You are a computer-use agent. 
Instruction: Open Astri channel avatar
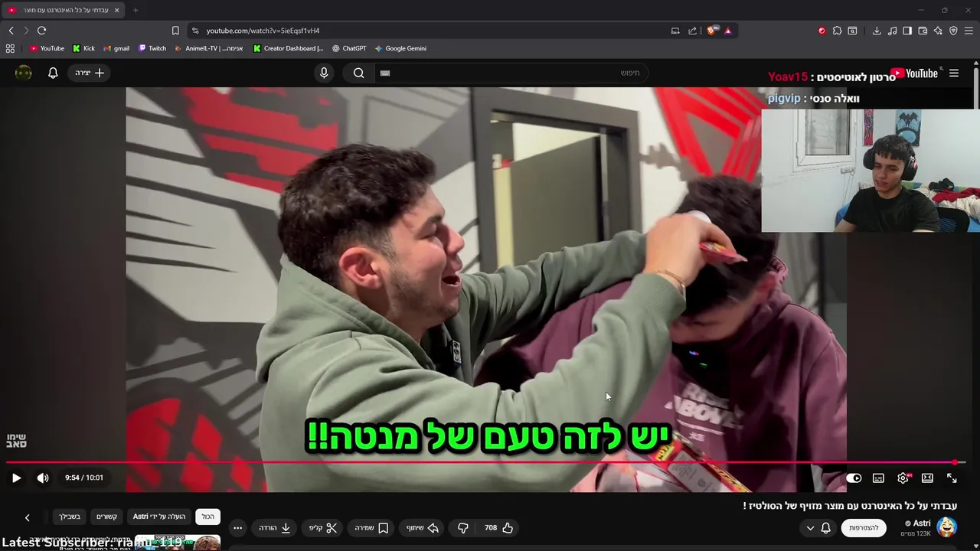pyautogui.click(x=946, y=527)
